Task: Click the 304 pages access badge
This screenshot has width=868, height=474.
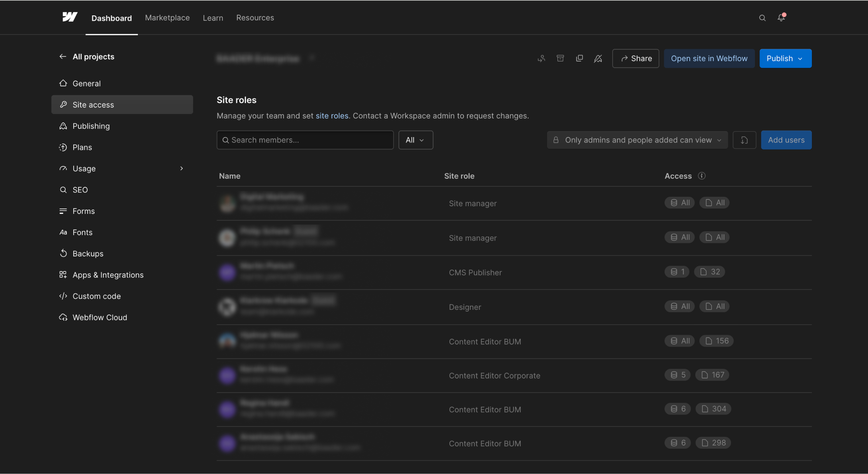Action: pyautogui.click(x=713, y=409)
